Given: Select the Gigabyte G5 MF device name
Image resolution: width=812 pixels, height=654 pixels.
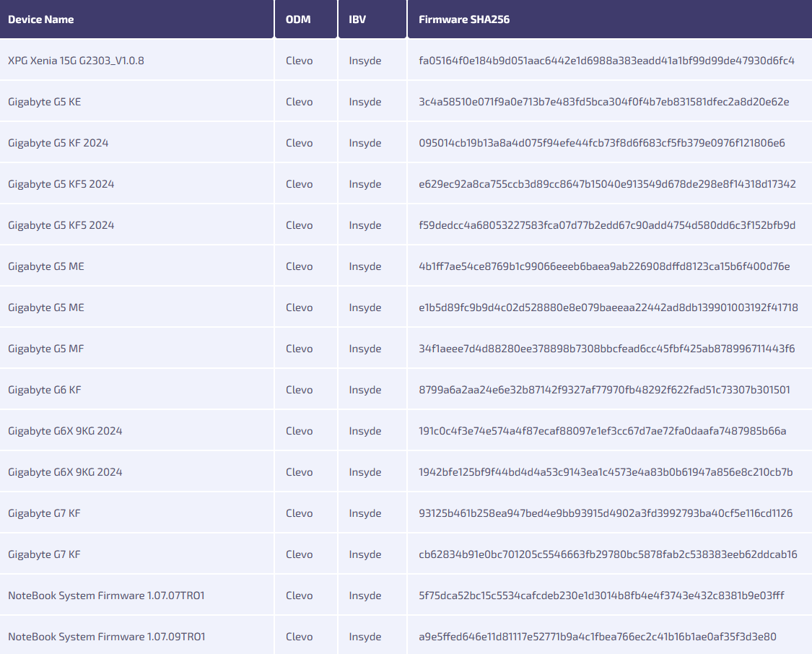Looking at the screenshot, I should (46, 349).
